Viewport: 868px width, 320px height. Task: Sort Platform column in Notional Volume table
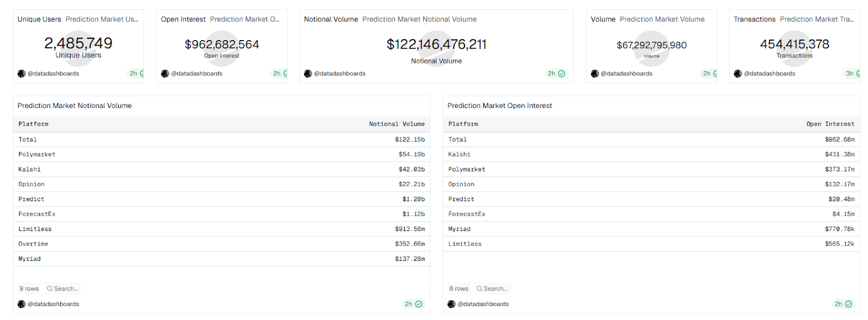coord(33,124)
